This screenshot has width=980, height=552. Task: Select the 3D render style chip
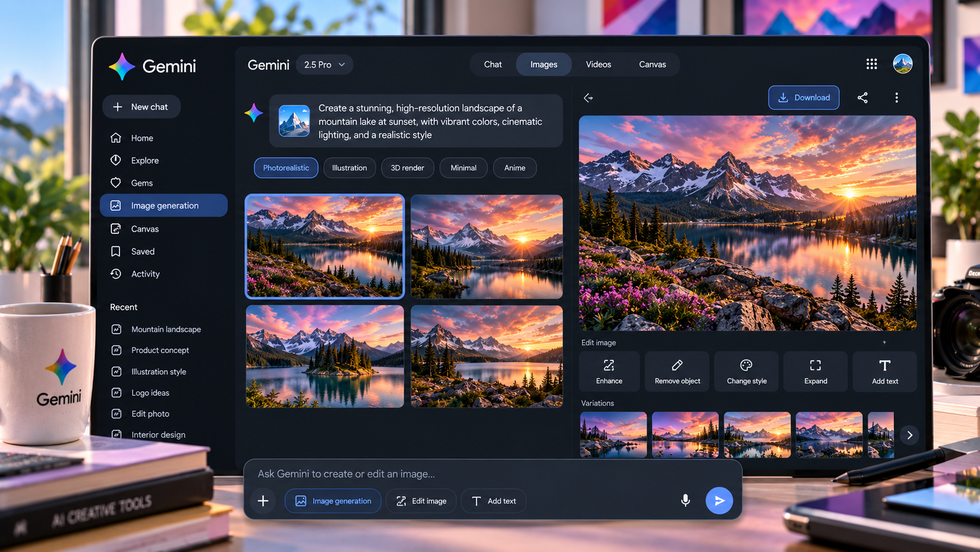point(407,168)
